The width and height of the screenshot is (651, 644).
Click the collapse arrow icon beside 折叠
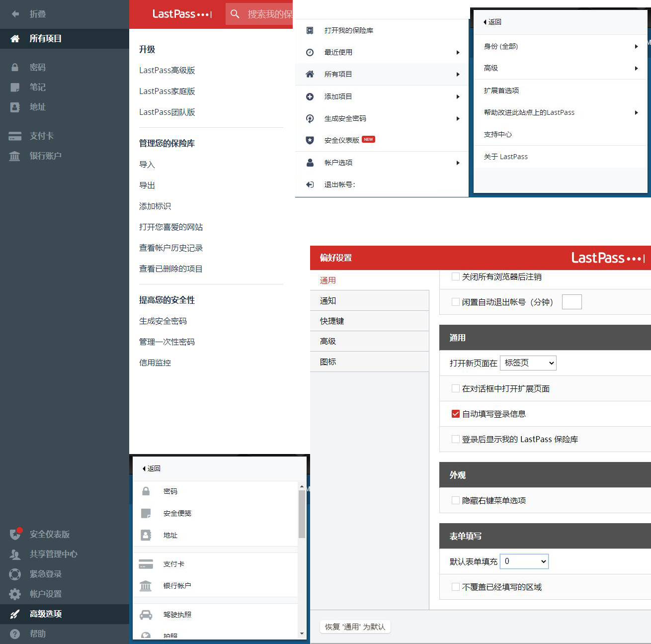click(15, 14)
